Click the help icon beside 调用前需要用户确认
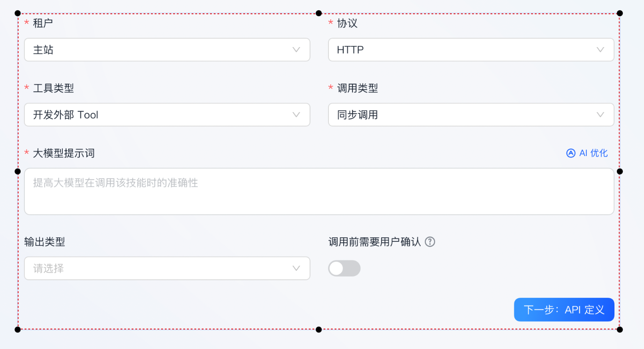 430,242
